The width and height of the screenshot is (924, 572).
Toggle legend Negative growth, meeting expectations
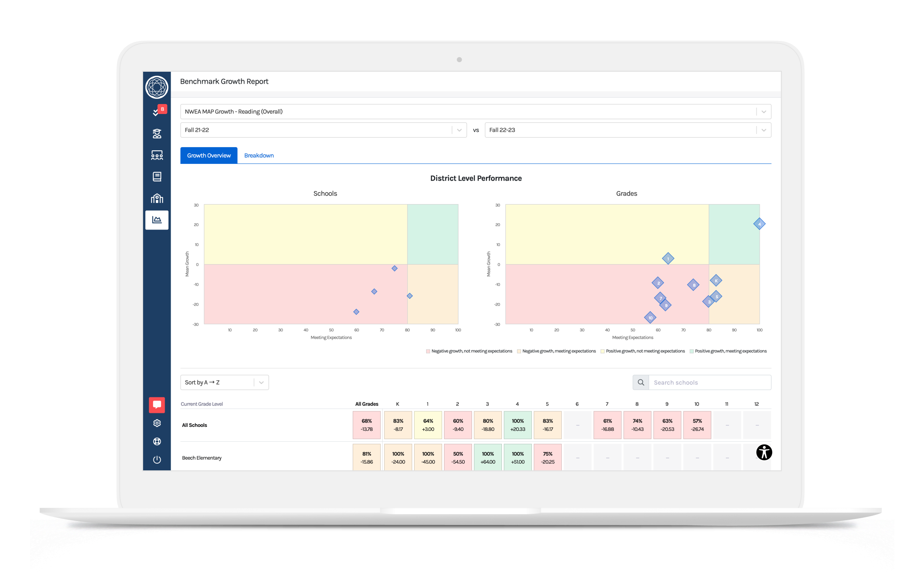556,351
